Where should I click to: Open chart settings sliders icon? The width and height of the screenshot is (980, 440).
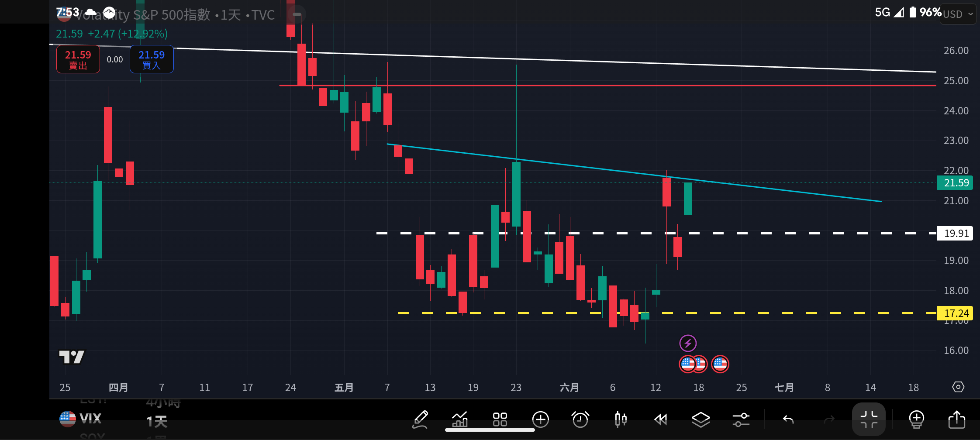point(741,419)
